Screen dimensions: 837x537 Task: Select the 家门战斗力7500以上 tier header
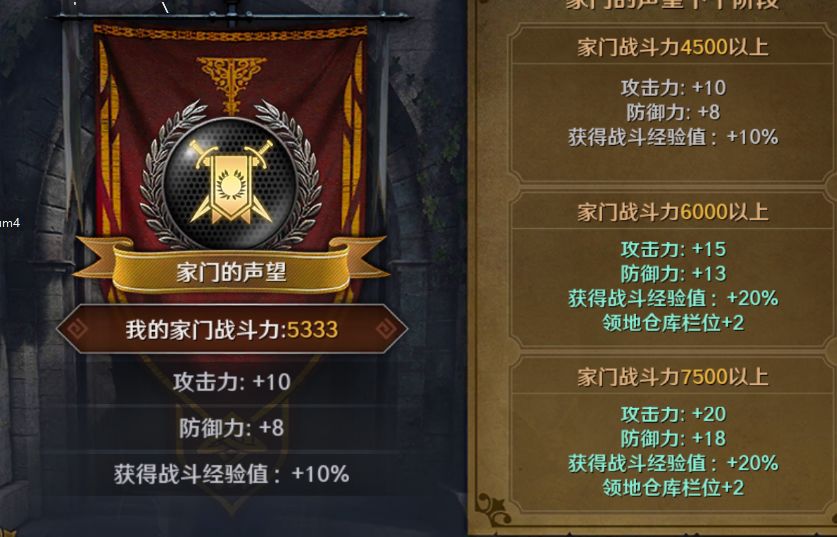673,377
